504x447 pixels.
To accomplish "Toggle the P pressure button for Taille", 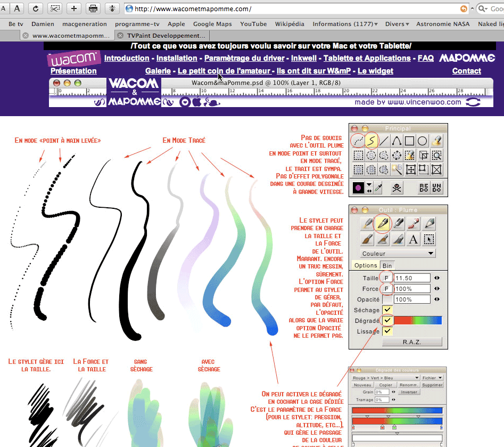I will click(x=387, y=278).
